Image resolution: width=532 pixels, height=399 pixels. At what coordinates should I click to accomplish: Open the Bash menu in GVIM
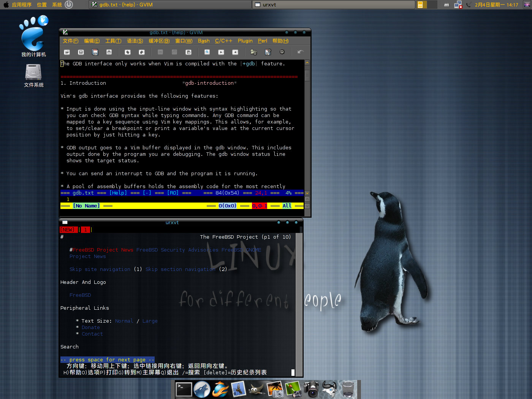(x=204, y=41)
